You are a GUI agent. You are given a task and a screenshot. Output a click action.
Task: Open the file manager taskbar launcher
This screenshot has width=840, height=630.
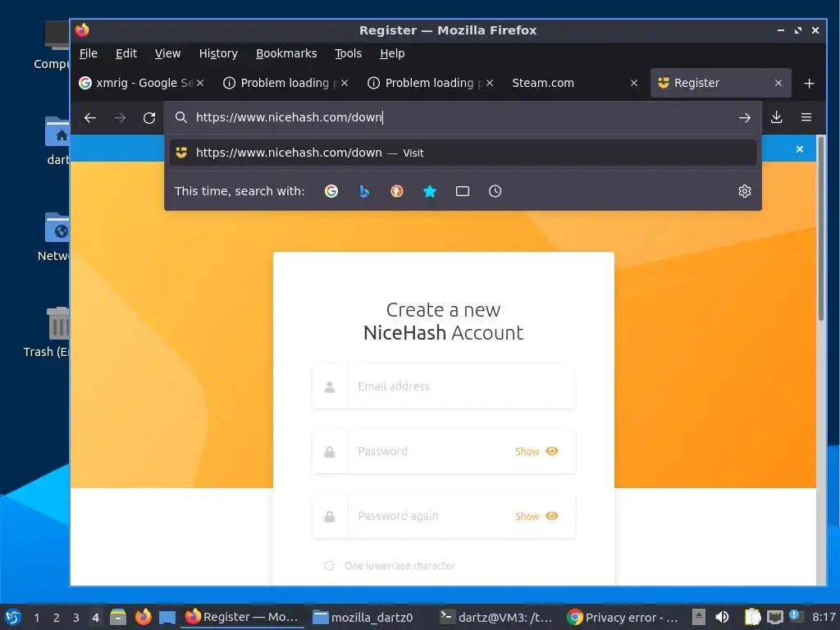pyautogui.click(x=118, y=617)
